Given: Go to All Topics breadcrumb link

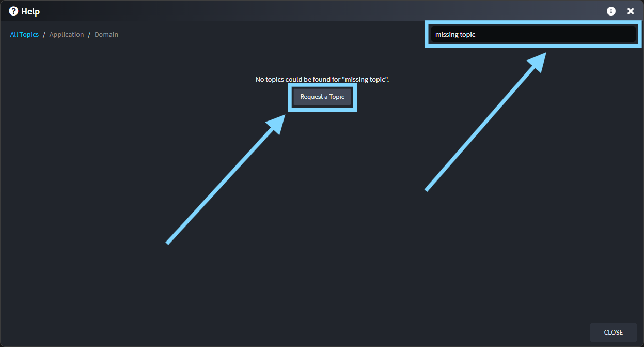Looking at the screenshot, I should [24, 35].
